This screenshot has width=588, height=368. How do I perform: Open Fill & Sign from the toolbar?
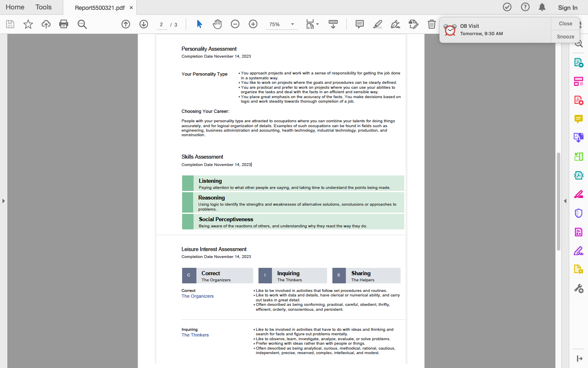(x=414, y=24)
